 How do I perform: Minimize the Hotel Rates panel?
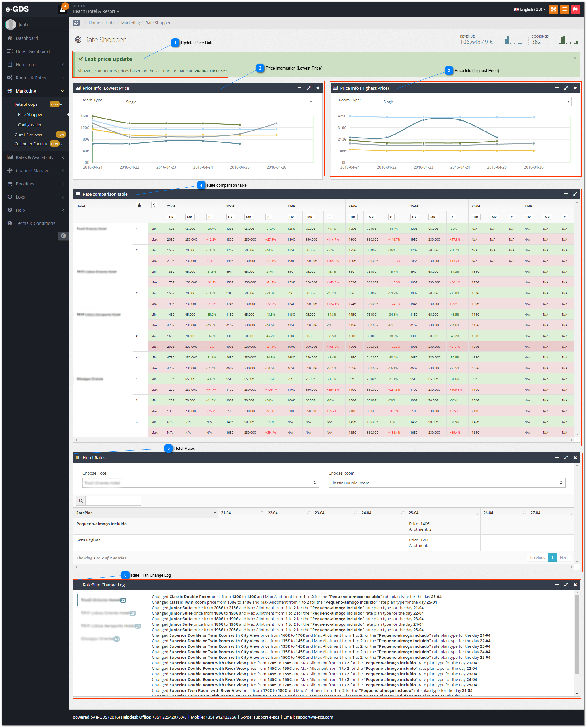click(557, 457)
